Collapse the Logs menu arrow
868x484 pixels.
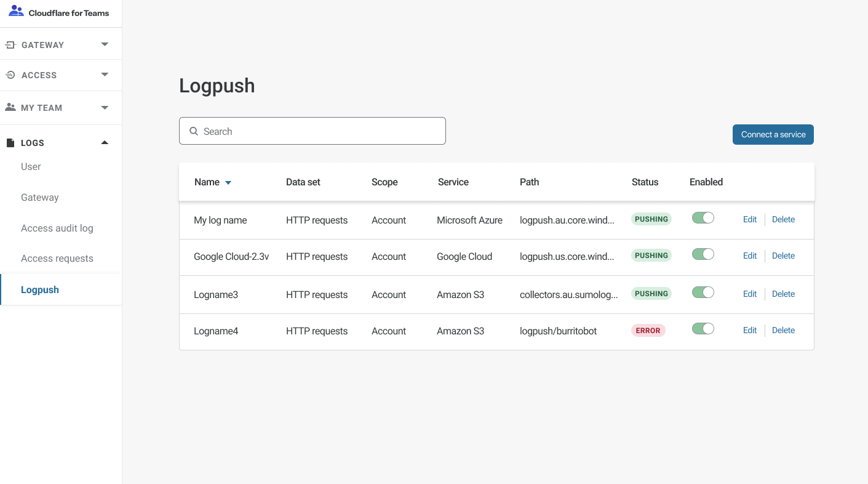[105, 142]
